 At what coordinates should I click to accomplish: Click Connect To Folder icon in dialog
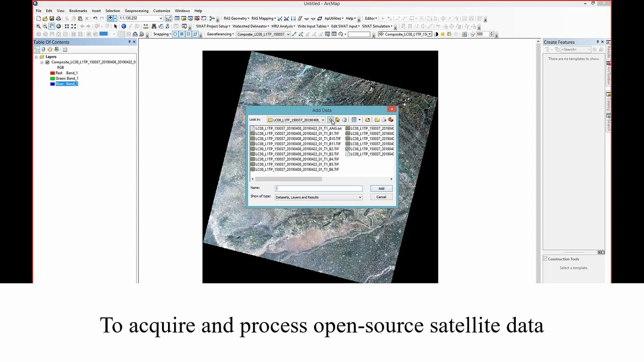tap(368, 120)
